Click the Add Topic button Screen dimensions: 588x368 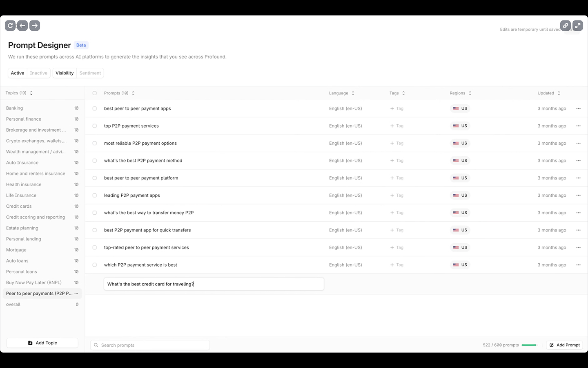point(42,343)
